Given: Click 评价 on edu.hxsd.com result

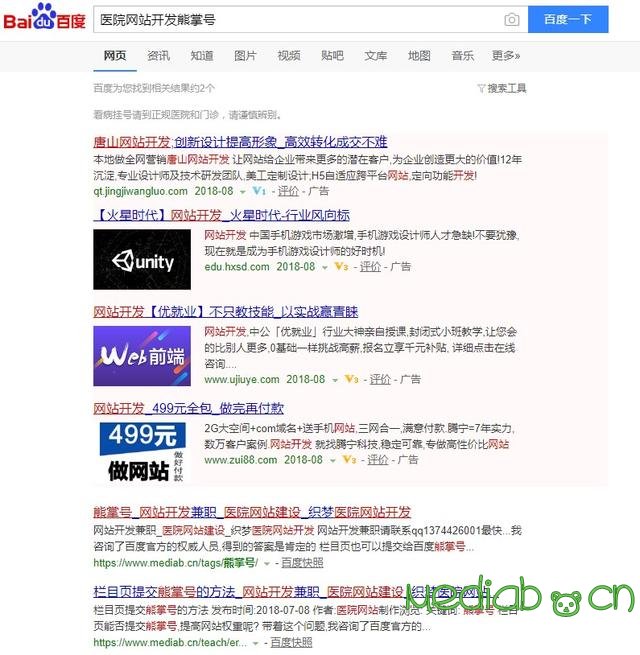Looking at the screenshot, I should pos(370,267).
